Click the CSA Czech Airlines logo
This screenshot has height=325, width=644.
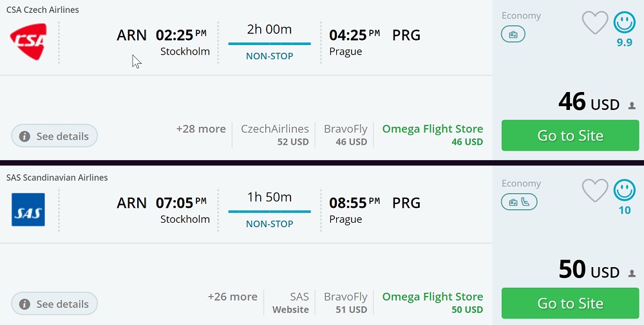[x=28, y=42]
